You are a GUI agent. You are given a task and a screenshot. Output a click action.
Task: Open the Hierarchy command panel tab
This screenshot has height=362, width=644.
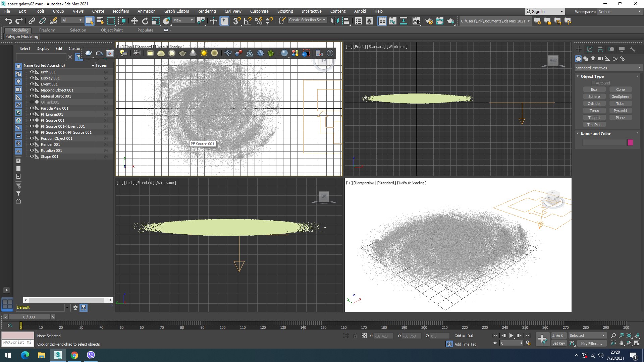[x=600, y=49]
